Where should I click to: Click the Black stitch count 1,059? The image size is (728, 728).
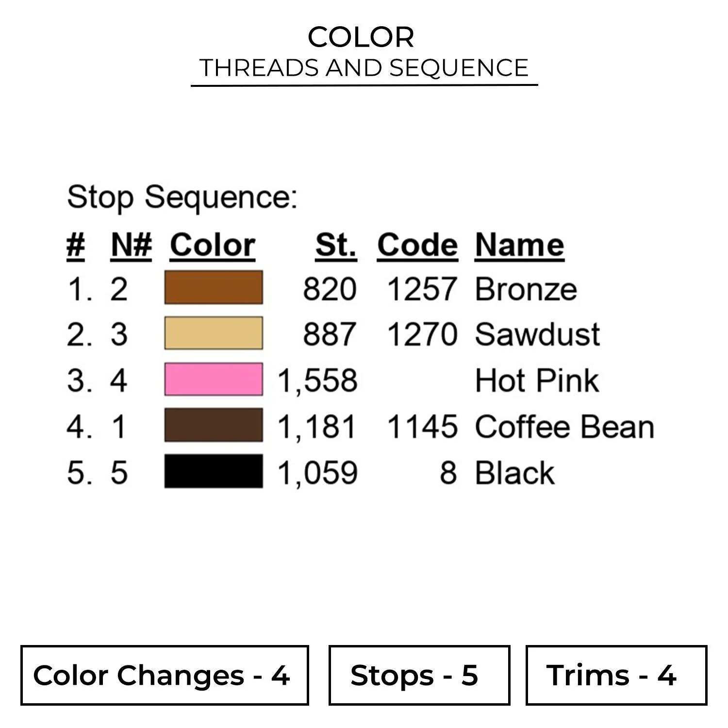pos(317,473)
